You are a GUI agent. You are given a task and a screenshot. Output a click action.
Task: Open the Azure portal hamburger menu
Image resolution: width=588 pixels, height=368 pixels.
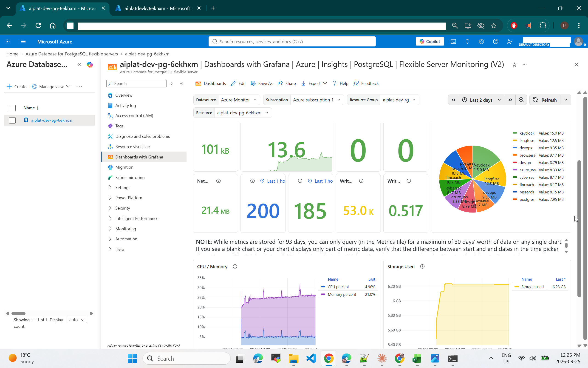pos(23,42)
